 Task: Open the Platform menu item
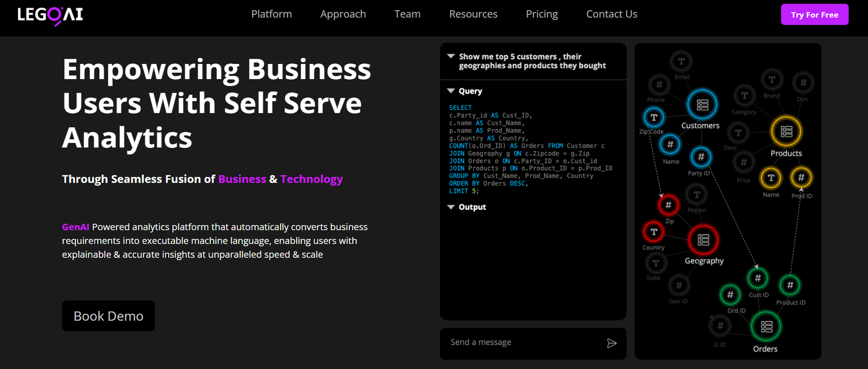coord(271,14)
